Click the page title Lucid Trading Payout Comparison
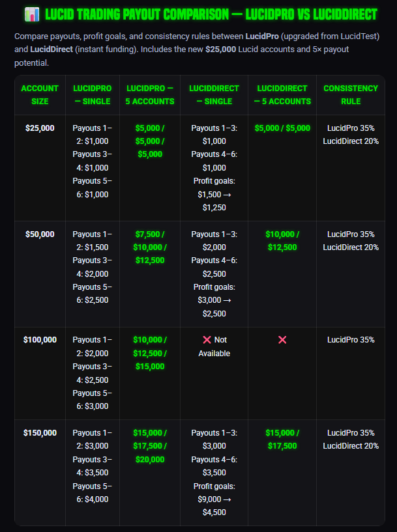The height and width of the screenshot is (532, 397). 211,14
